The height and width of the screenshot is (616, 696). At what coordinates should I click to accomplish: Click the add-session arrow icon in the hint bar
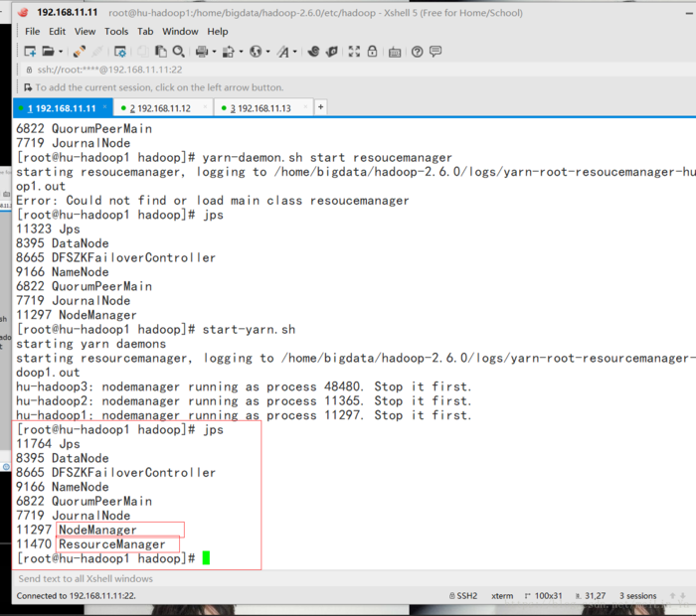coord(28,87)
